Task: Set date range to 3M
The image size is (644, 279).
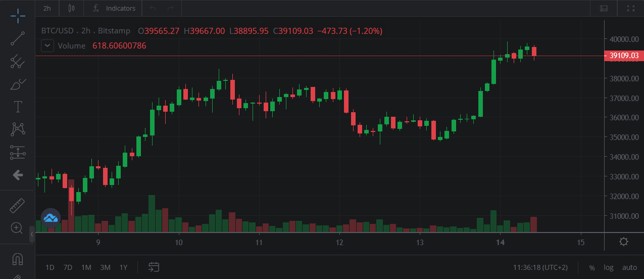Action: 105,267
